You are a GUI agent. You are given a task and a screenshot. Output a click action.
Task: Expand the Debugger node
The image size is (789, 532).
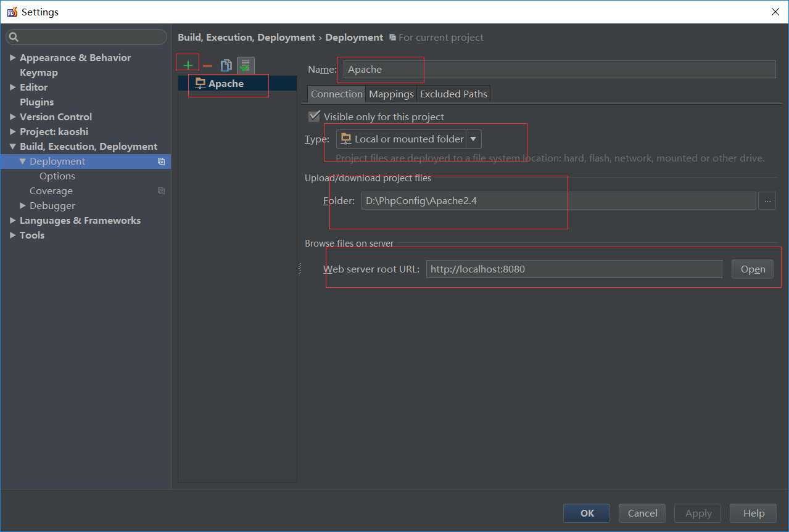point(23,205)
